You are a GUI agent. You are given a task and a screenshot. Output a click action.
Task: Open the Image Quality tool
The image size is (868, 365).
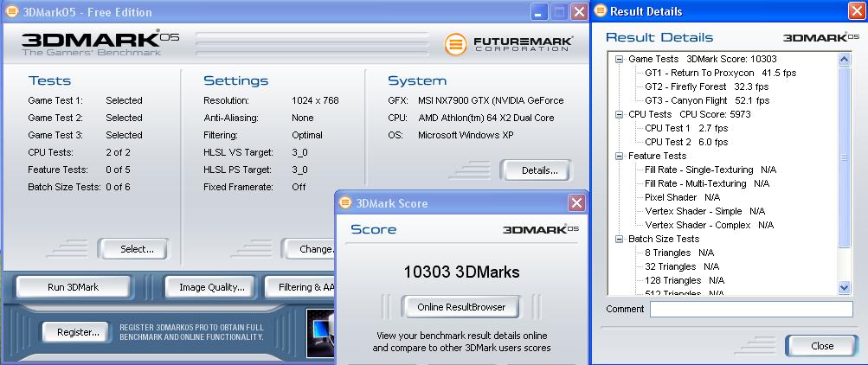pos(211,287)
